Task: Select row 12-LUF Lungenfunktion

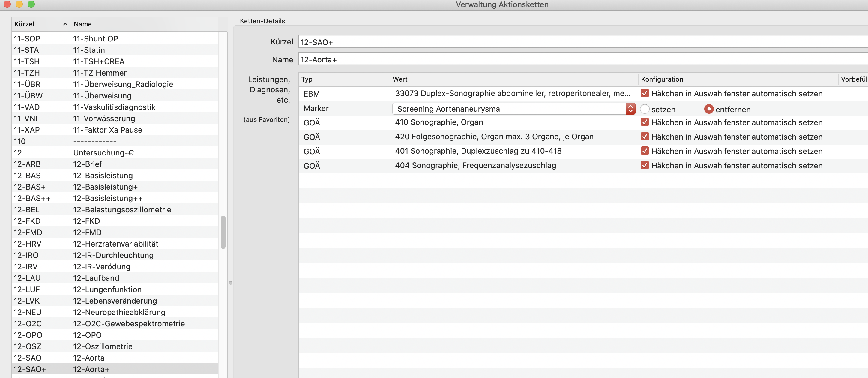Action: [x=115, y=289]
